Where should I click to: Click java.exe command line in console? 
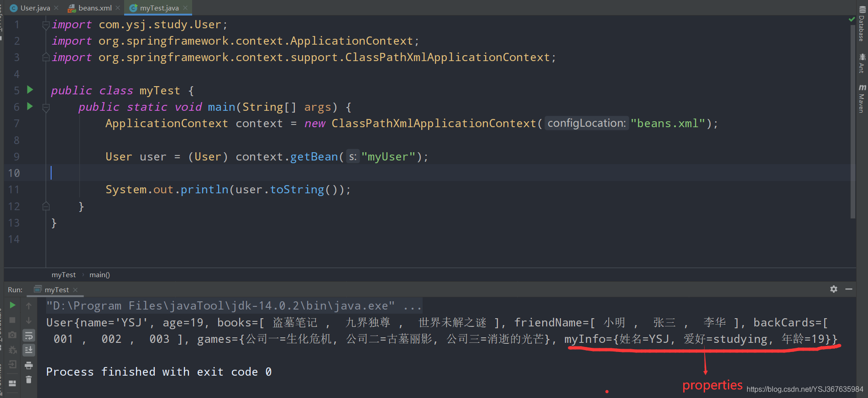tap(234, 305)
